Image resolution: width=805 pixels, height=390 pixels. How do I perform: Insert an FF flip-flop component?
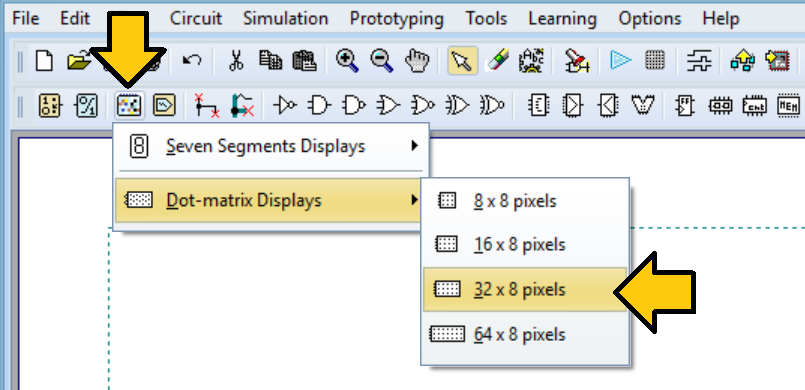(x=685, y=106)
